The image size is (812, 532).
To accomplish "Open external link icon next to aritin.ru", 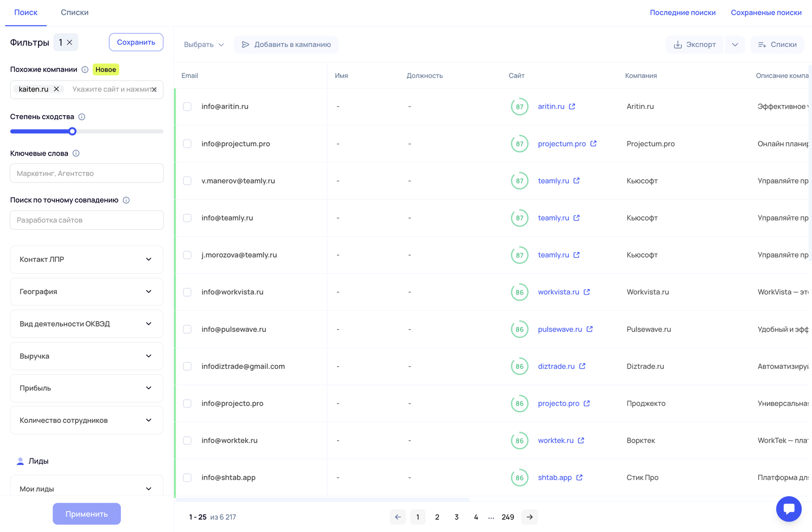I will coord(572,107).
